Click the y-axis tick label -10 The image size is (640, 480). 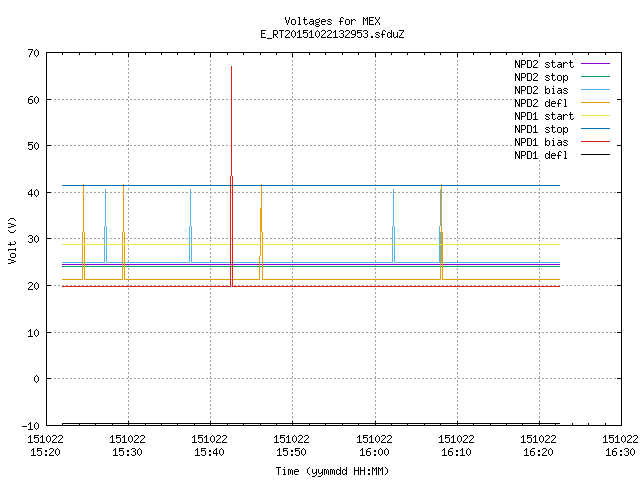[31, 426]
